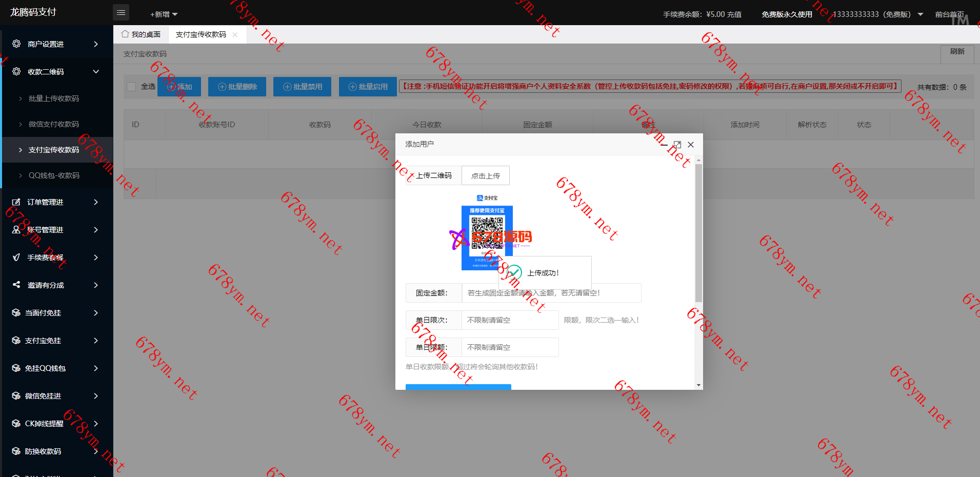
Task: Click the 邀请有分成 share icon
Action: pyautogui.click(x=16, y=285)
